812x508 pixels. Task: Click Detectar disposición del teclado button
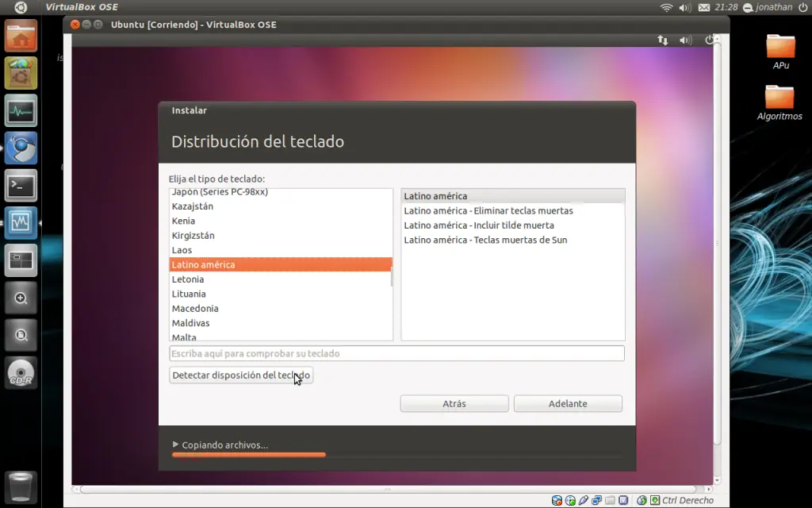[241, 375]
